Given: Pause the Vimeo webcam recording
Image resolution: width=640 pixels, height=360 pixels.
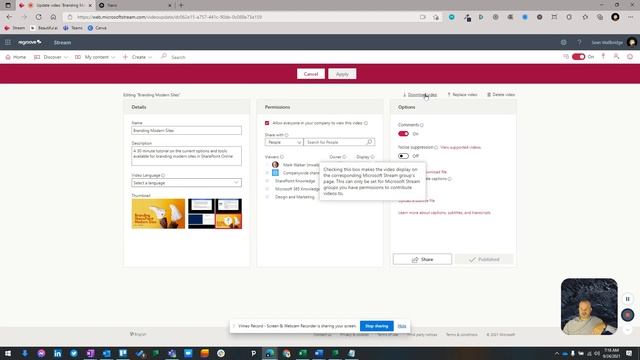Looking at the screenshot, I should pos(628,299).
